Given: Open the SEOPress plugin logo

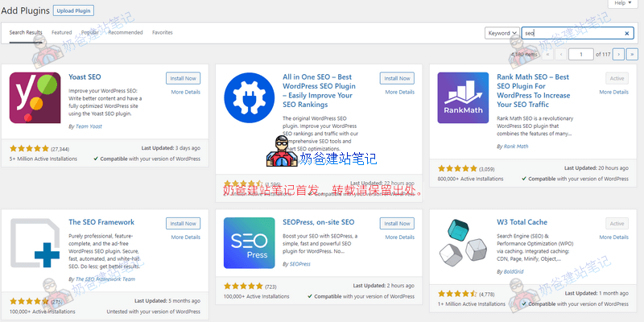Looking at the screenshot, I should click(x=250, y=243).
